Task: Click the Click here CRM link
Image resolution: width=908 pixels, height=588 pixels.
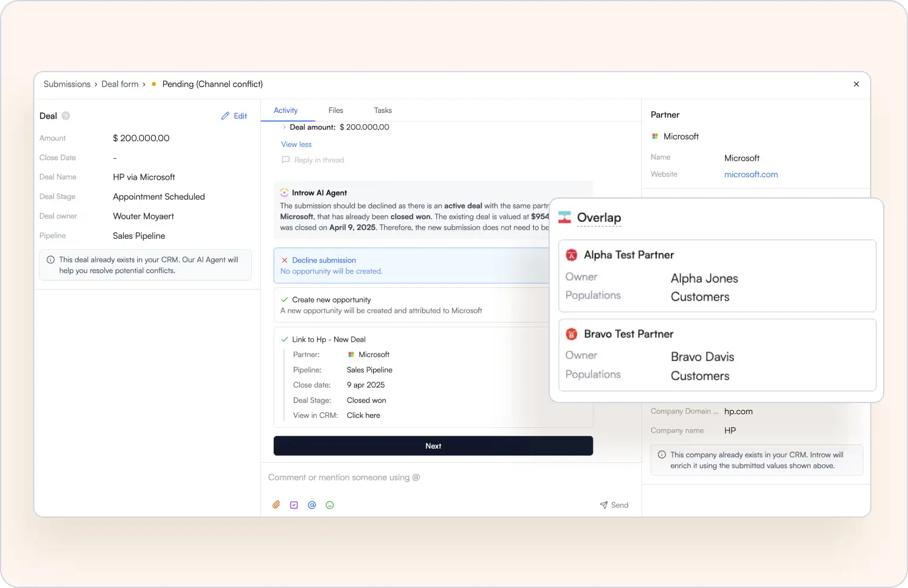Action: tap(364, 415)
